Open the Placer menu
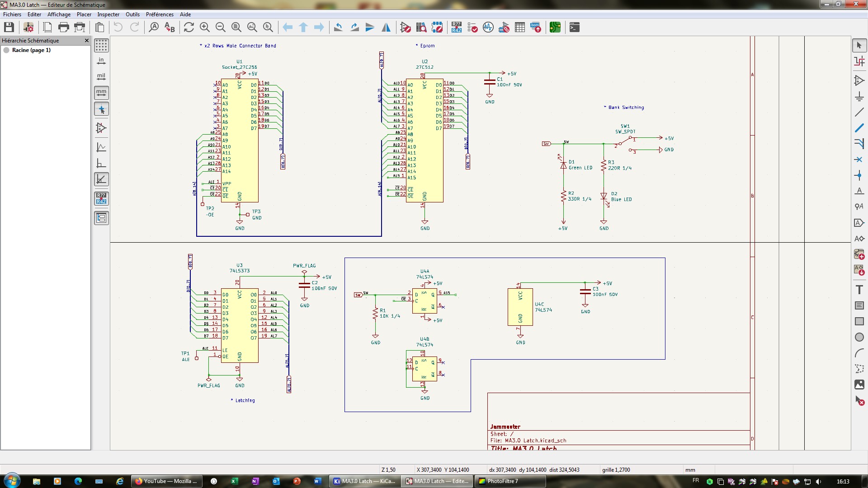Screen dimensions: 868x488 [x=84, y=14]
